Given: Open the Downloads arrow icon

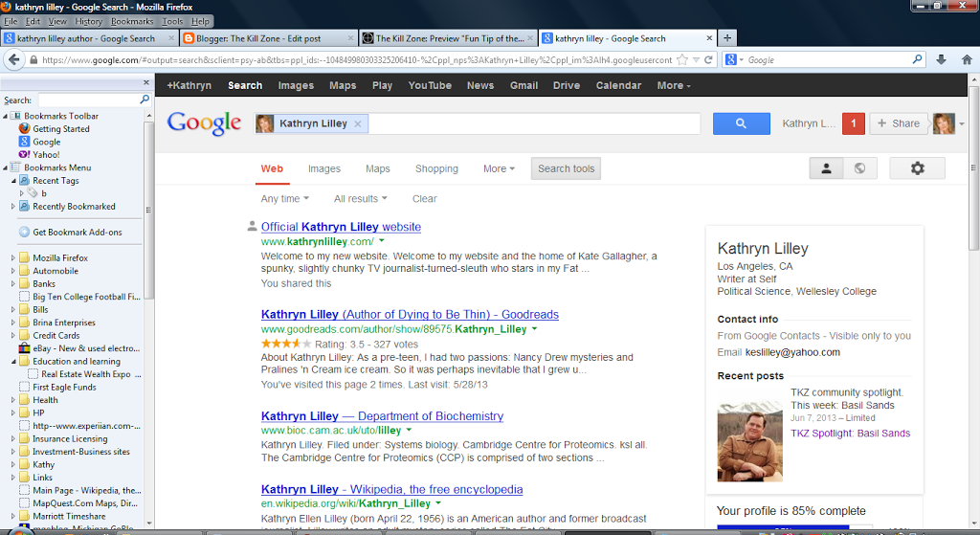Looking at the screenshot, I should 942,60.
